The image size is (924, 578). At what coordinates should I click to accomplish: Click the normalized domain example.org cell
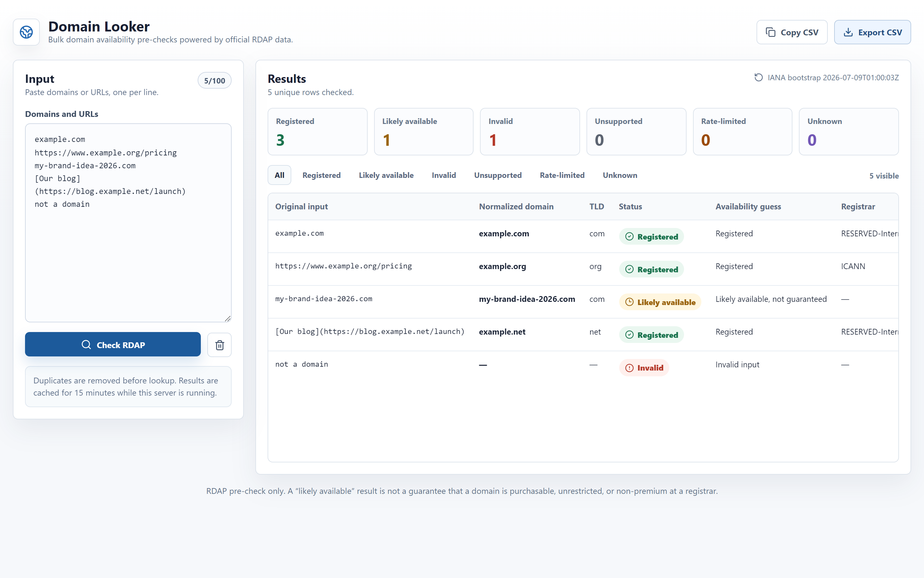pyautogui.click(x=502, y=267)
